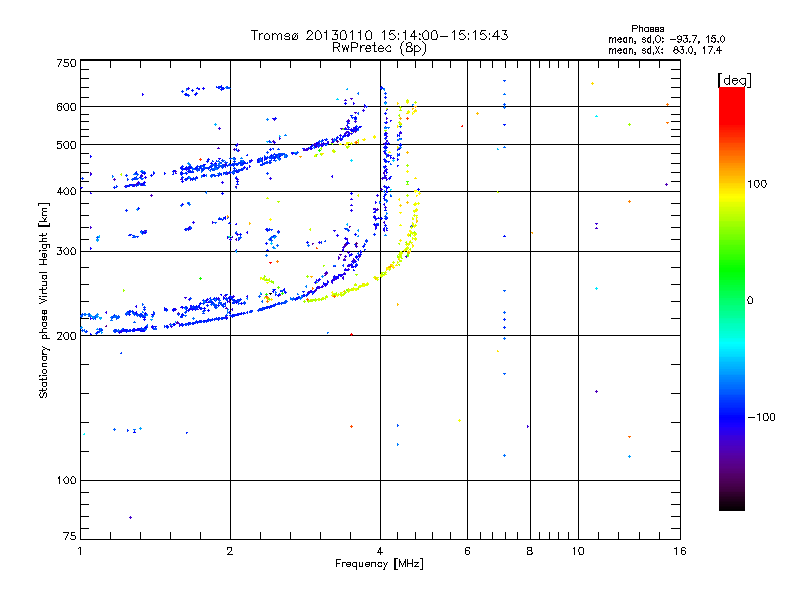The width and height of the screenshot is (800, 600).
Task: Click the x-axis tick label '1'
Action: [x=80, y=551]
